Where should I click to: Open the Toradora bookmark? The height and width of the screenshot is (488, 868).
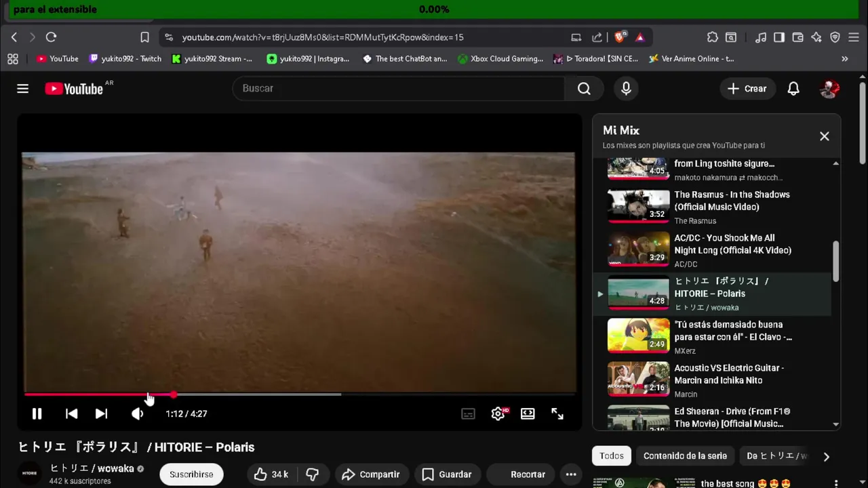[596, 59]
